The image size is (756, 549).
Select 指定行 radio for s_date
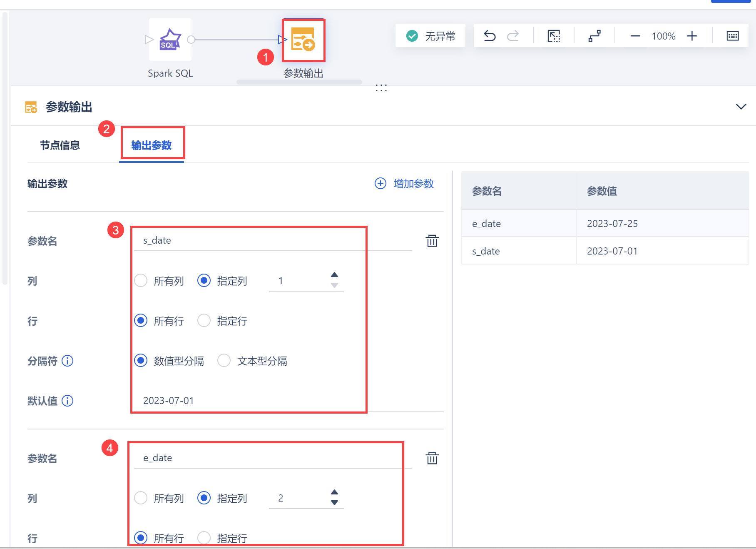(204, 321)
